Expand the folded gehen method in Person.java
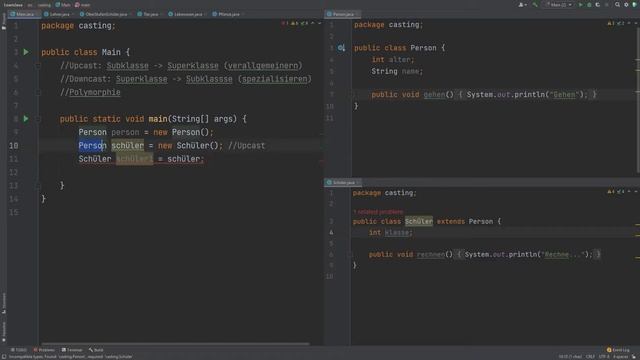This screenshot has width=640, height=360. 351,95
